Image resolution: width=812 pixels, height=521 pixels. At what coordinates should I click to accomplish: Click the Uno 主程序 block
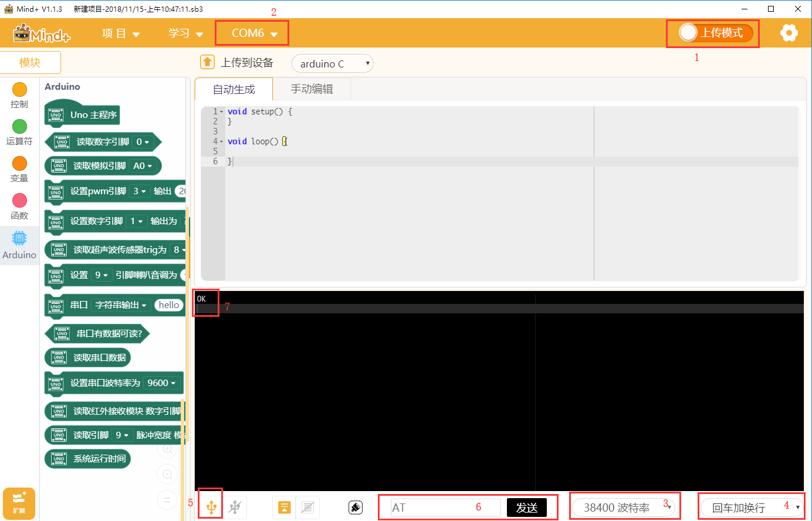click(82, 114)
